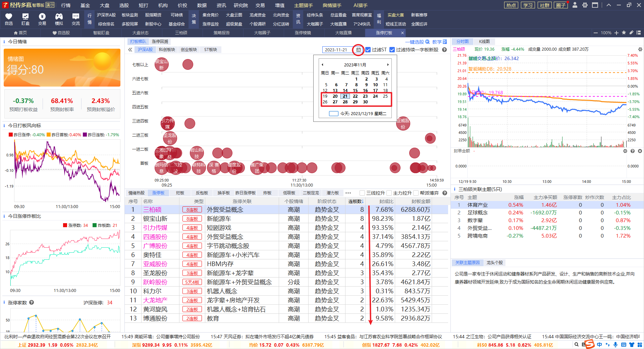Click the 银宝山新 bubble in 七板以上 row

161,64
